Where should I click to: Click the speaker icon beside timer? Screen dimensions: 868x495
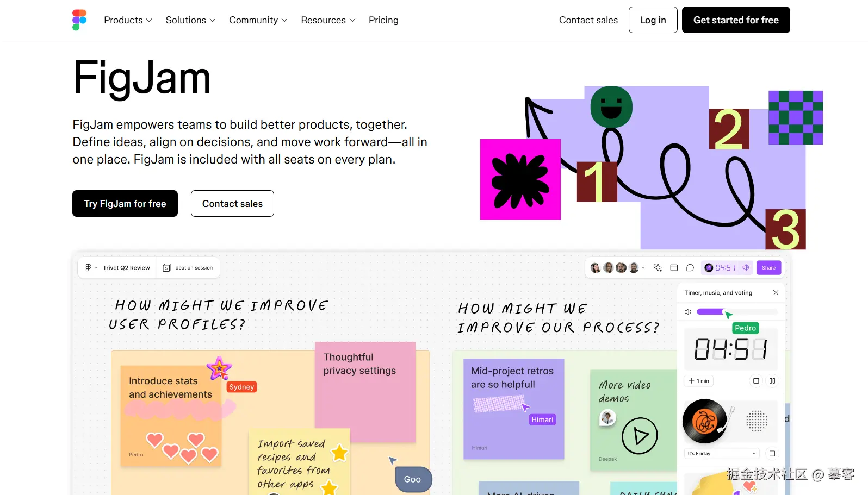coord(746,268)
